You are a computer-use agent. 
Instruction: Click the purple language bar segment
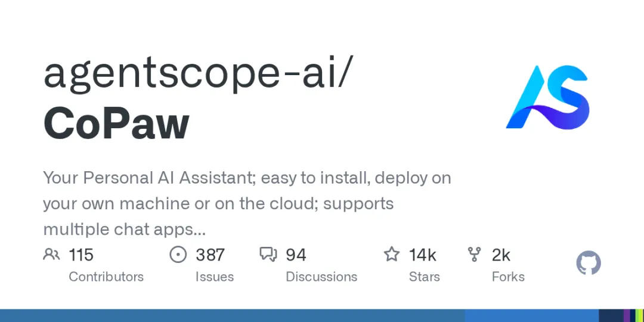[627, 316]
